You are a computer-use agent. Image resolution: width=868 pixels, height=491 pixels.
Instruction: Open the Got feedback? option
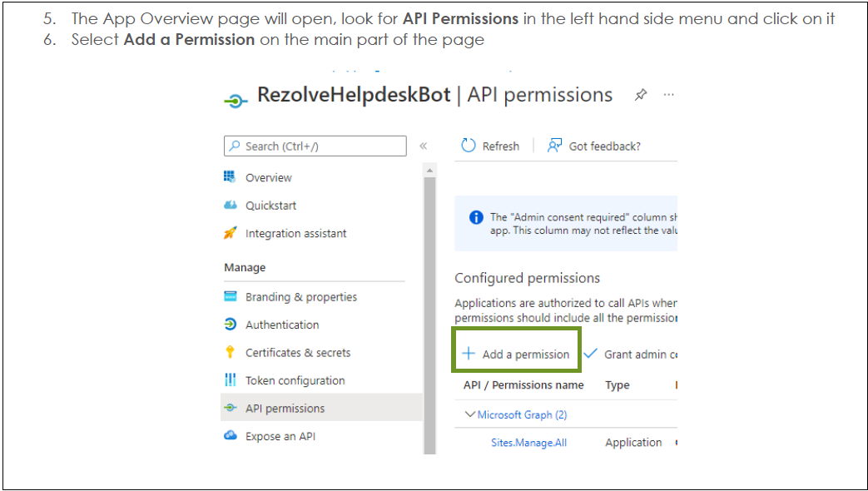pos(593,146)
